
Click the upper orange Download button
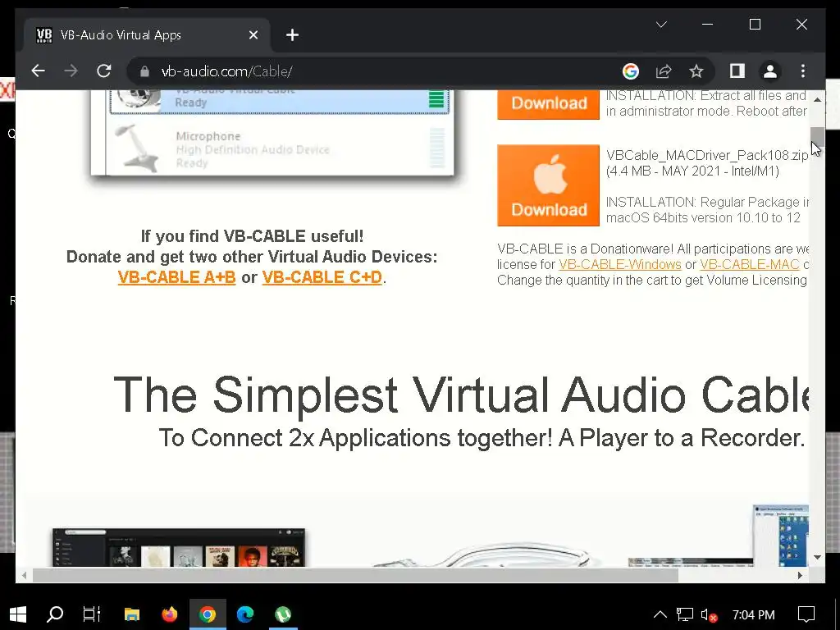(548, 104)
